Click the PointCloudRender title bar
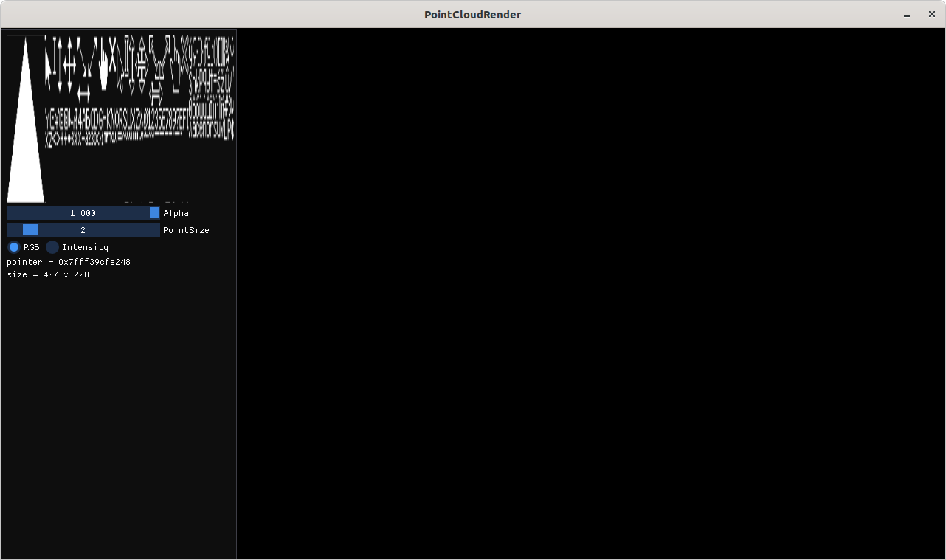The image size is (946, 560). [x=472, y=15]
